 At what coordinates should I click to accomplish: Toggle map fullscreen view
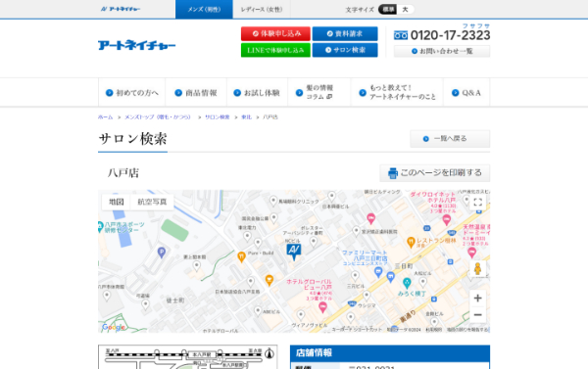tap(478, 203)
